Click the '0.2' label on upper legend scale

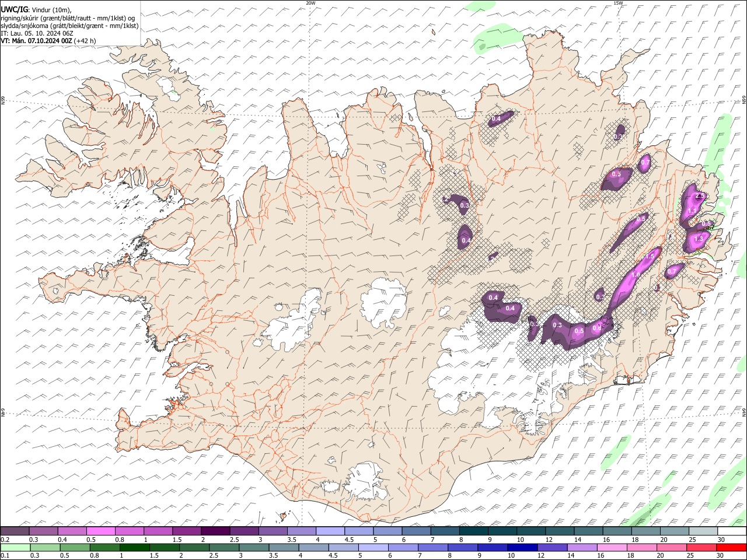pyautogui.click(x=5, y=540)
